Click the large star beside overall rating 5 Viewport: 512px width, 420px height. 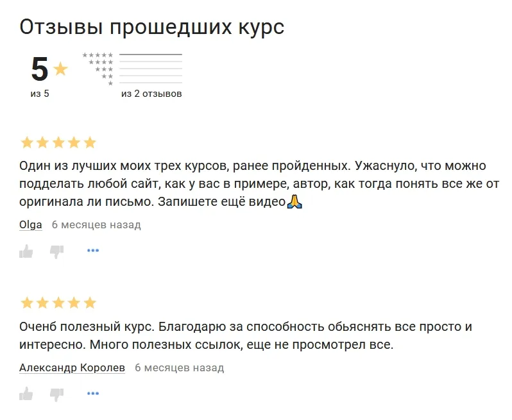click(60, 69)
